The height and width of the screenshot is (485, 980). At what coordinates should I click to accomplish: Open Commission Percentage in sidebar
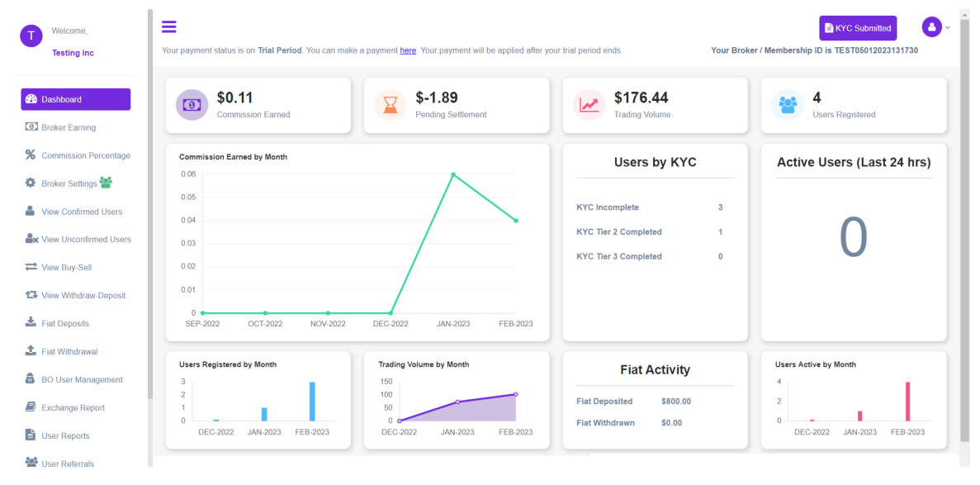tap(86, 155)
